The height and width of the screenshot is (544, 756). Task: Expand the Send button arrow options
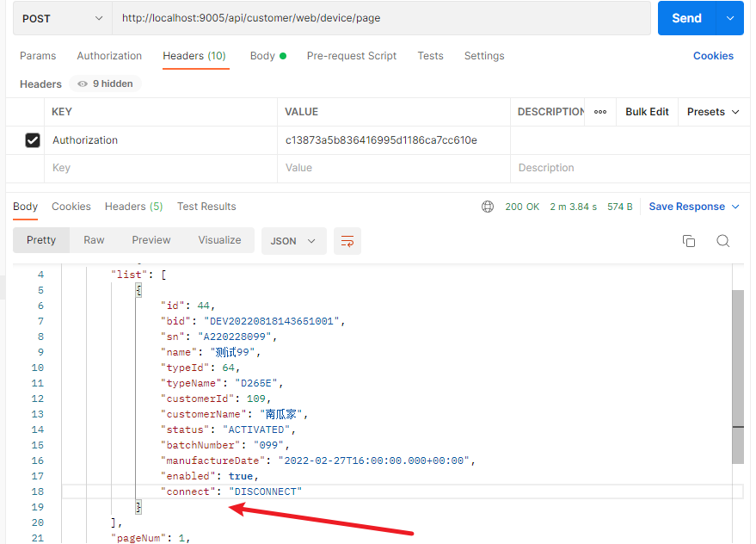tap(730, 18)
